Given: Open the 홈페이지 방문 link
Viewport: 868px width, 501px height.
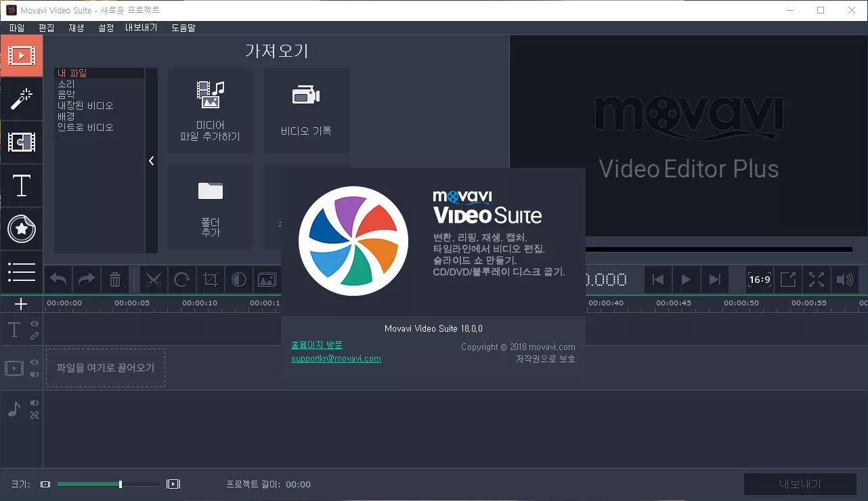Looking at the screenshot, I should click(x=317, y=345).
